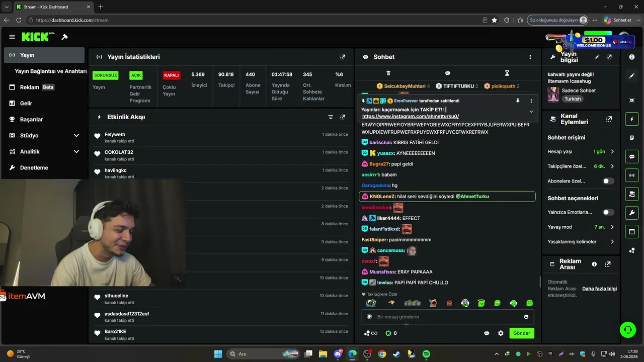The width and height of the screenshot is (644, 362).
Task: Open the Denetleme sidebar page
Action: (44, 167)
